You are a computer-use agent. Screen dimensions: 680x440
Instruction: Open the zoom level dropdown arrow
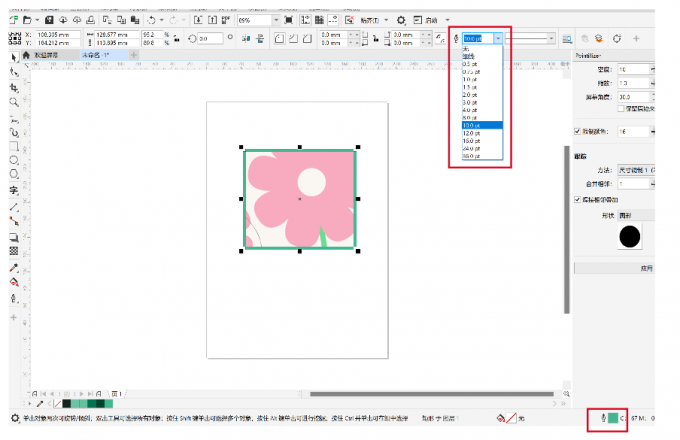tap(276, 19)
